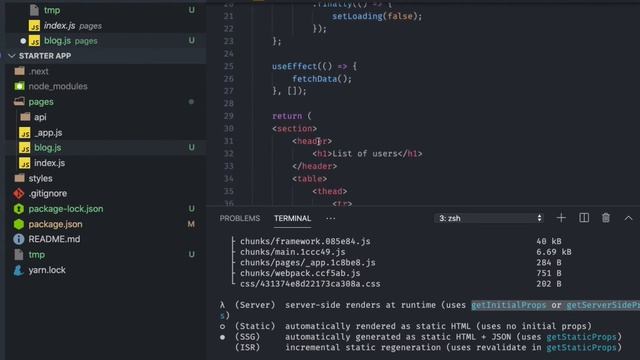The width and height of the screenshot is (640, 360).
Task: Click the package.json node icon
Action: point(19,224)
